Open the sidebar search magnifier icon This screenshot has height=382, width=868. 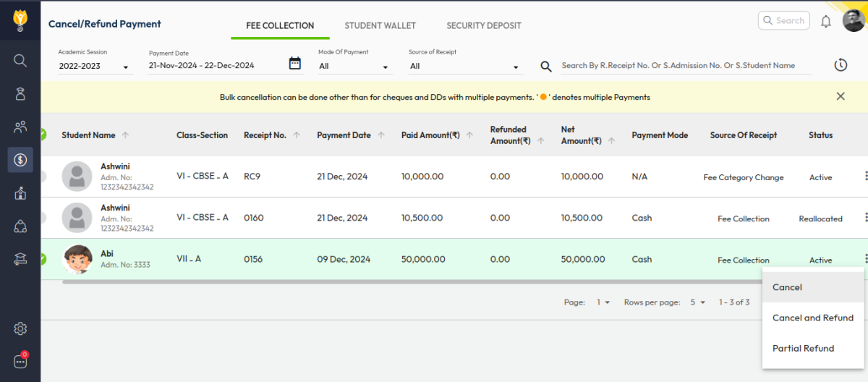[x=20, y=60]
